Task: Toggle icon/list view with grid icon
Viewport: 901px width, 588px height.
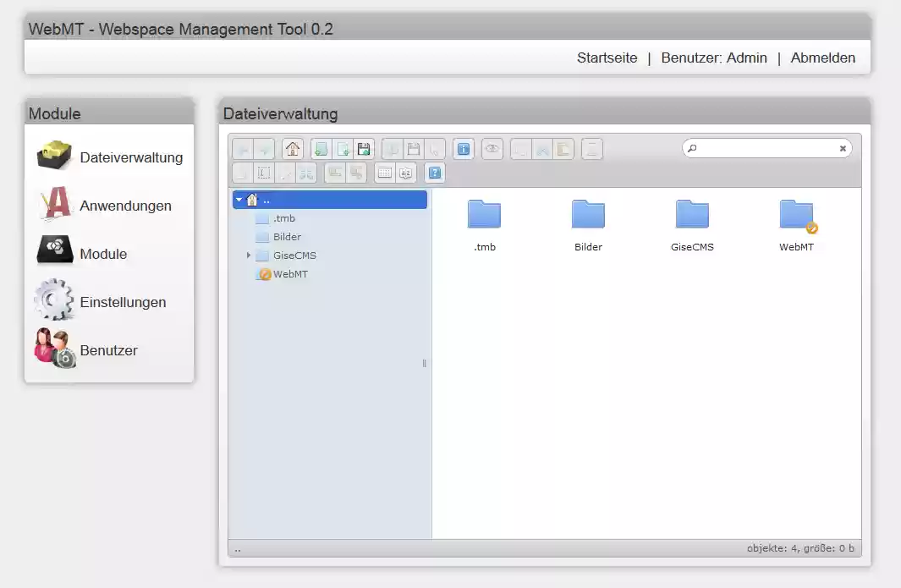Action: tap(385, 173)
